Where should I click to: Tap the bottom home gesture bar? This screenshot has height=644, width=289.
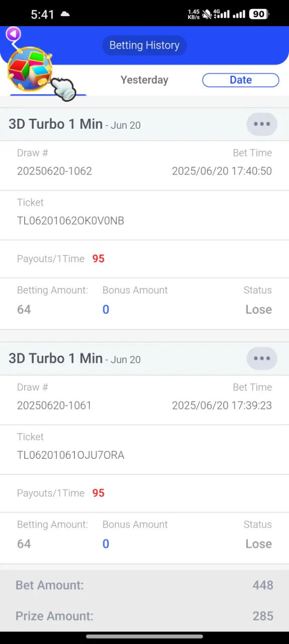coord(144,636)
